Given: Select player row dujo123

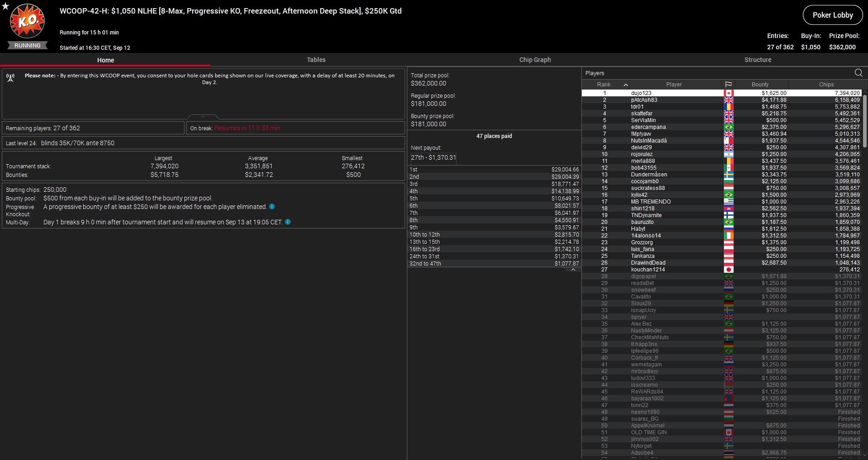Looking at the screenshot, I should 722,93.
